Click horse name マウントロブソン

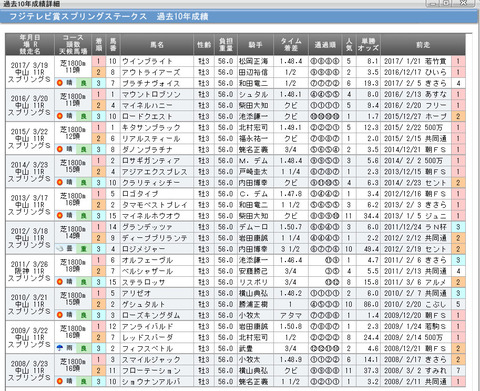[151, 94]
